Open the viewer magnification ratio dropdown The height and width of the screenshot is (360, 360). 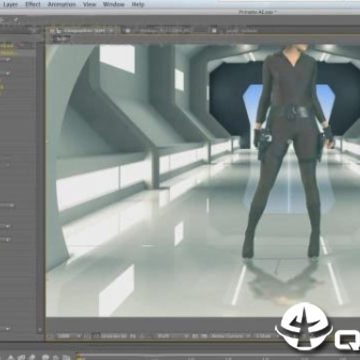(x=69, y=336)
